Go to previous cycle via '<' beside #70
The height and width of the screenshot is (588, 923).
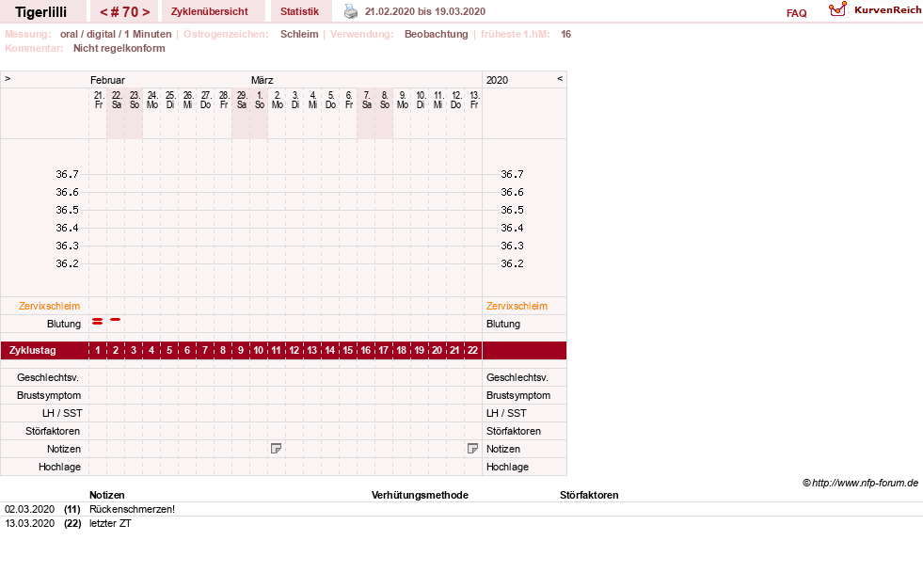tap(103, 12)
